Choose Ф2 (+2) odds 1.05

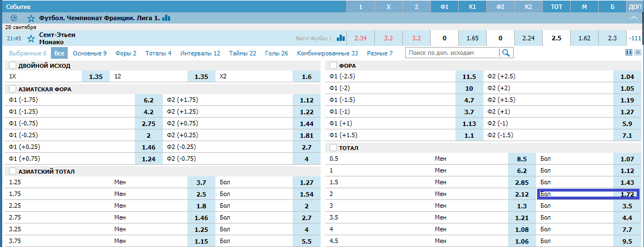click(627, 88)
